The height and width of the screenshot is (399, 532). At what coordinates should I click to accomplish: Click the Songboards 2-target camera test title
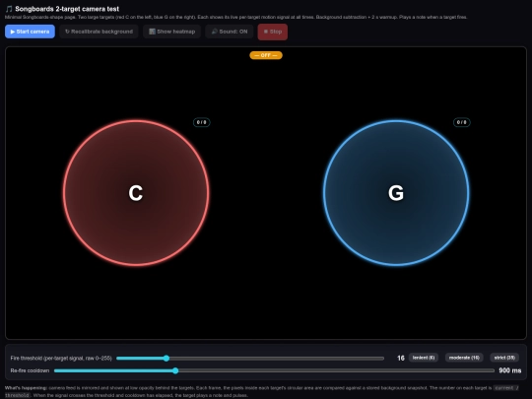67,9
